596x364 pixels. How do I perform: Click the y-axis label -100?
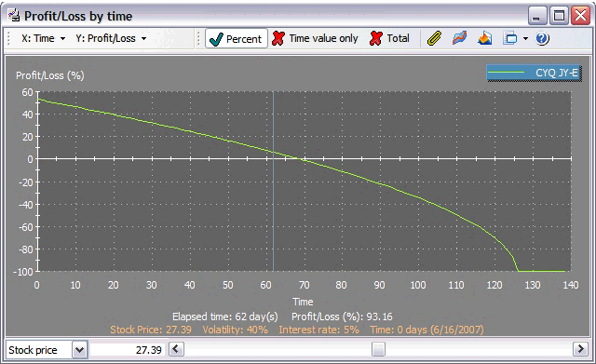pos(23,272)
